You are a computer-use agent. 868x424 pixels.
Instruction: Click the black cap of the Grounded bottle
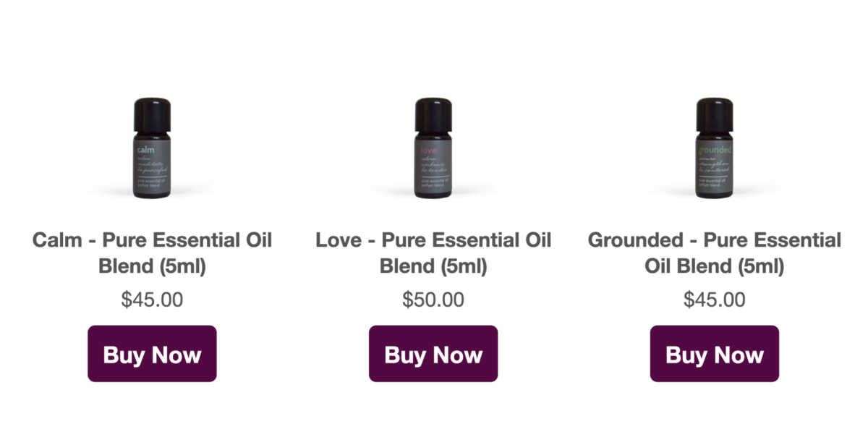(x=715, y=114)
